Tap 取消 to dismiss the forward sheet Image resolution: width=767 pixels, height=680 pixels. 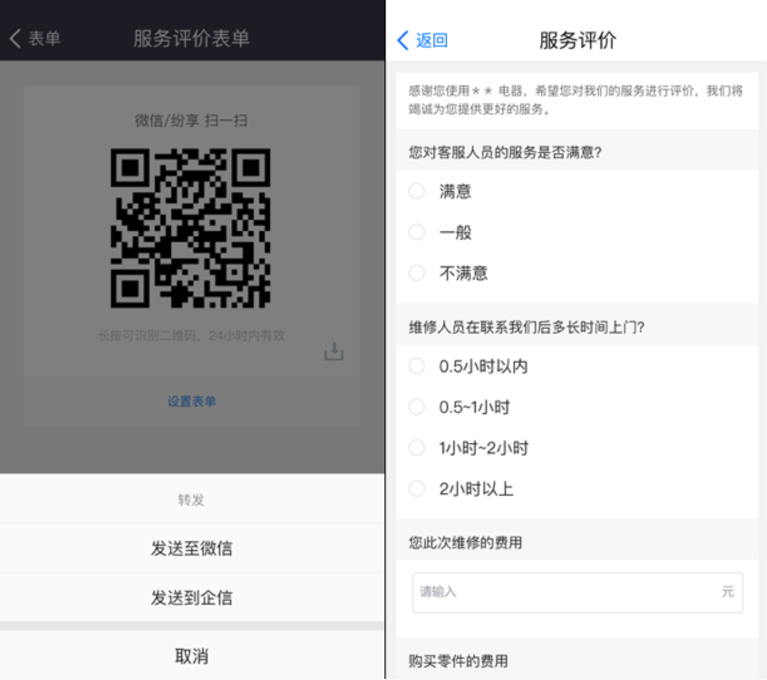[x=192, y=656]
